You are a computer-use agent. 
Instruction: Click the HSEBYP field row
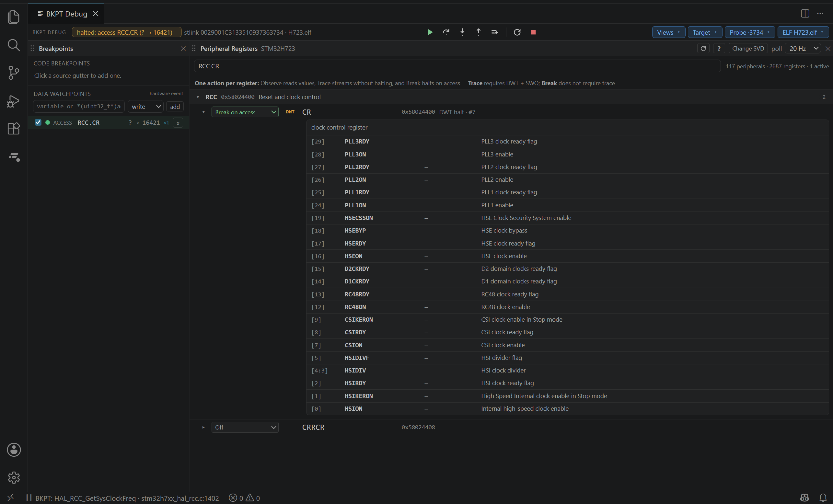[x=567, y=231]
